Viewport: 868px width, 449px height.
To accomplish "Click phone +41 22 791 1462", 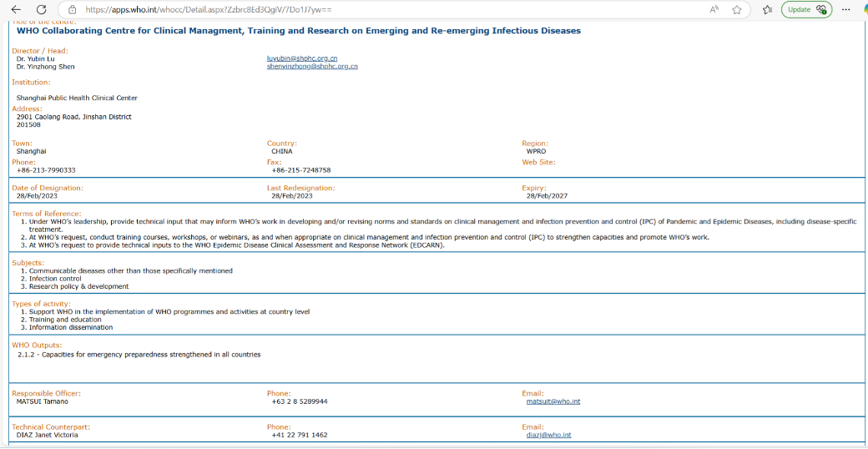I will (300, 435).
